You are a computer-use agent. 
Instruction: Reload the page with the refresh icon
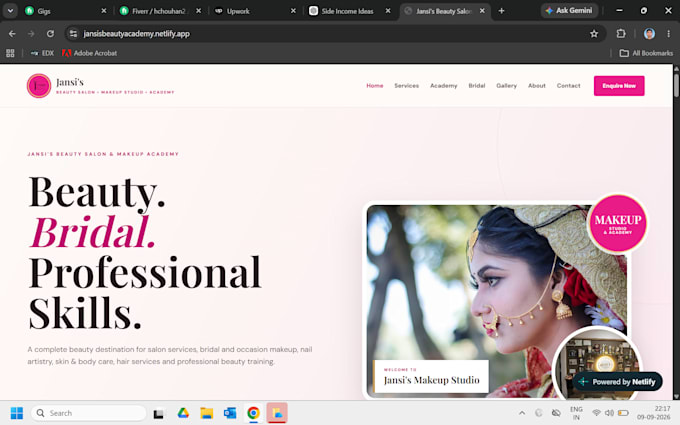50,33
